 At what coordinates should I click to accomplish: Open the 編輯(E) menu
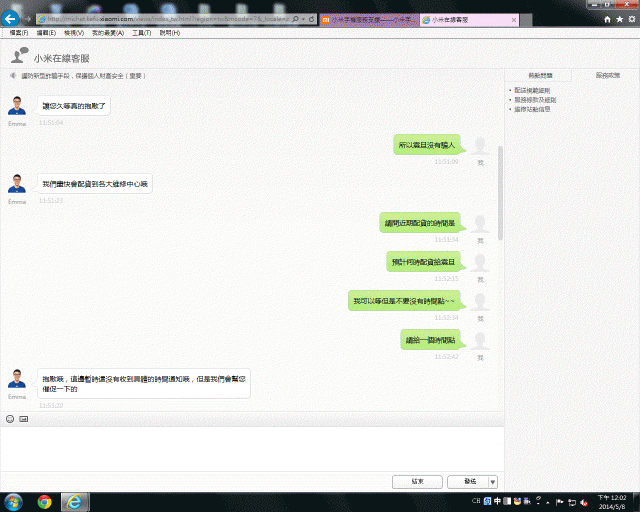click(46, 33)
